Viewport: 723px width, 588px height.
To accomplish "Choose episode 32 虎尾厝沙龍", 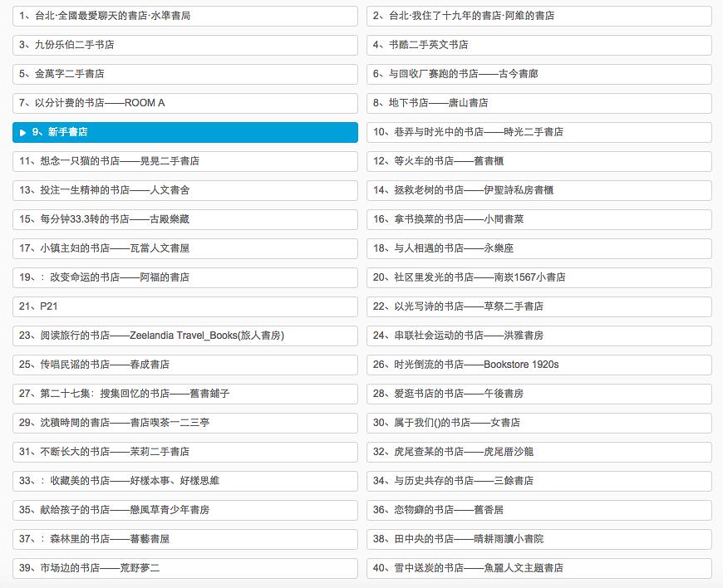I will 539,452.
